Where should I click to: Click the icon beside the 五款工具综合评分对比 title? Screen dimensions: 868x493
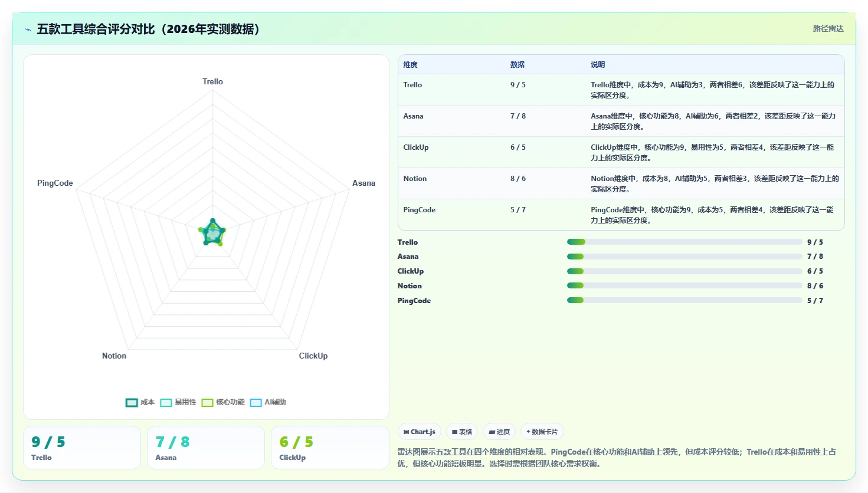[28, 29]
